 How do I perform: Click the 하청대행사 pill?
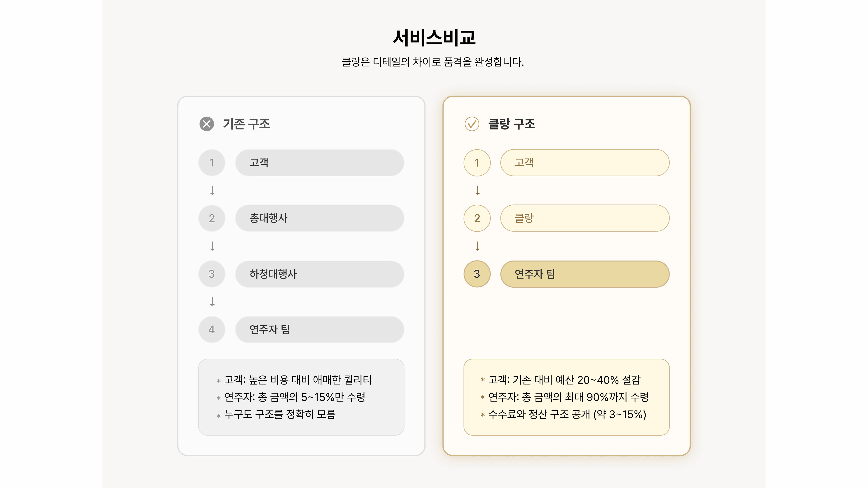coord(319,274)
